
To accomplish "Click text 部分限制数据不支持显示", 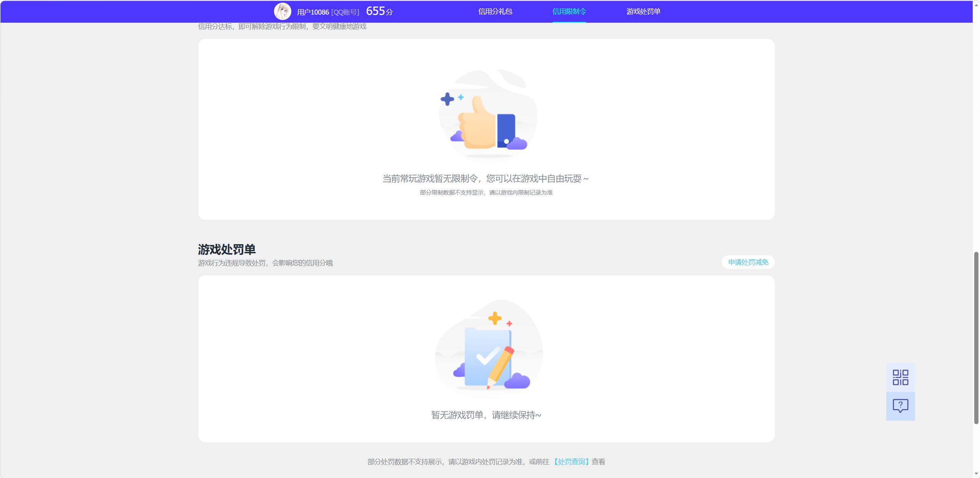I will (x=452, y=192).
